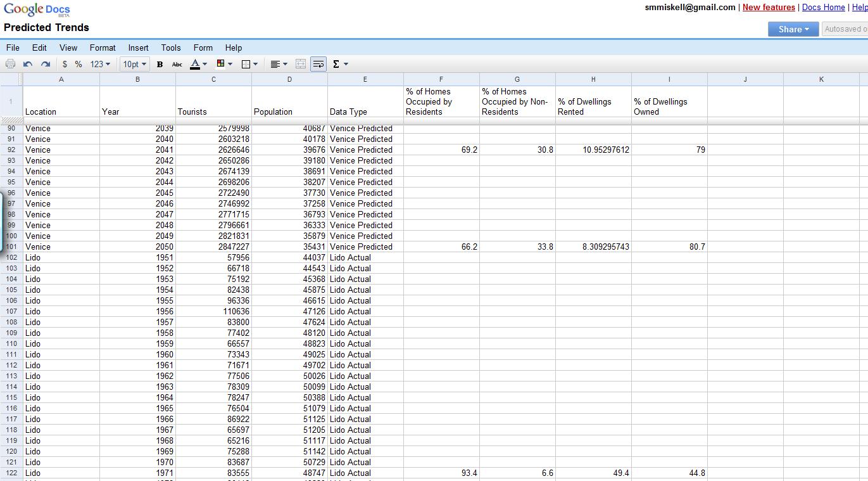Screen dimensions: 868x481
Task: Open the text color picker
Action: point(199,64)
